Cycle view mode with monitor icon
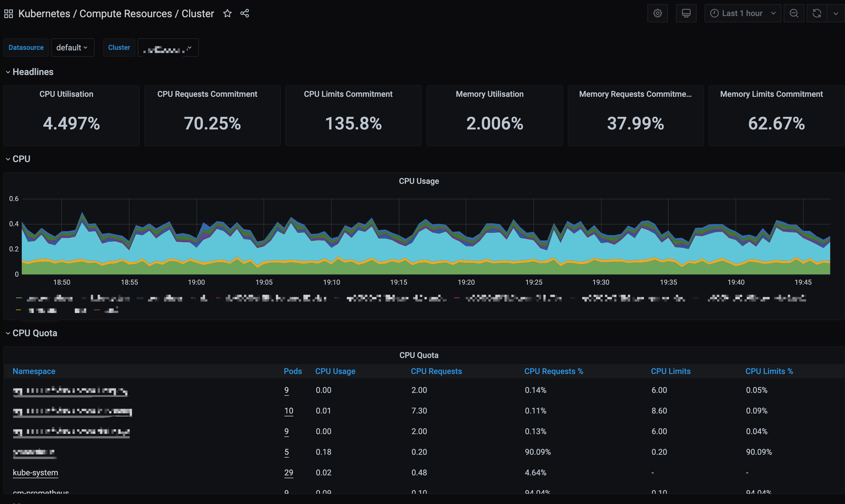845x504 pixels. 686,13
